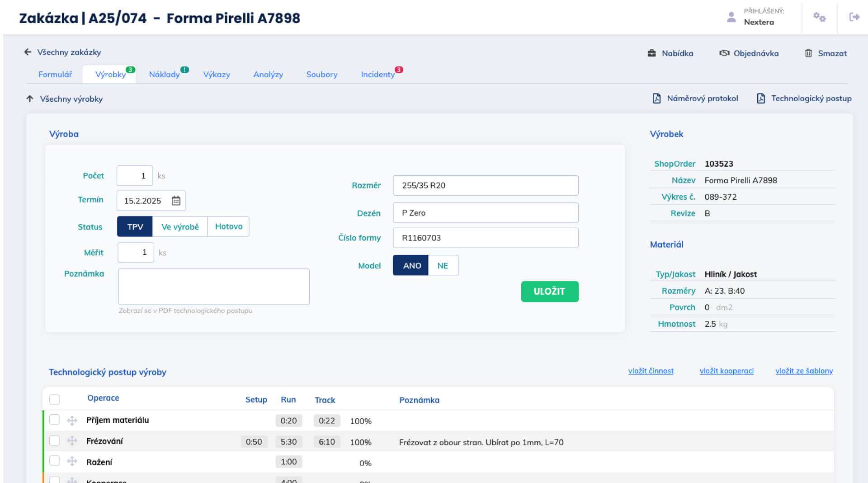Click the Frézování Run time 5:30
868x483 pixels.
coord(289,442)
